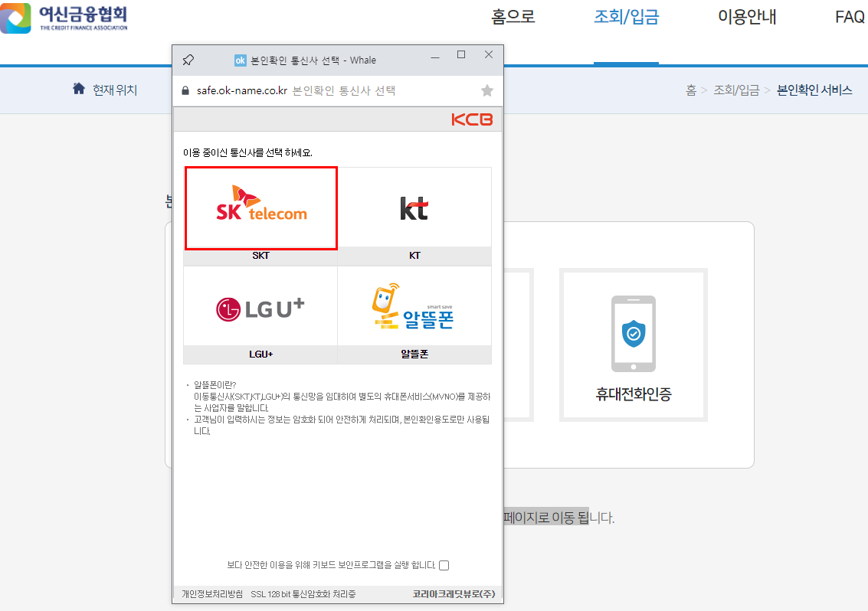Click the phone shield icon
868x611 pixels.
point(634,334)
